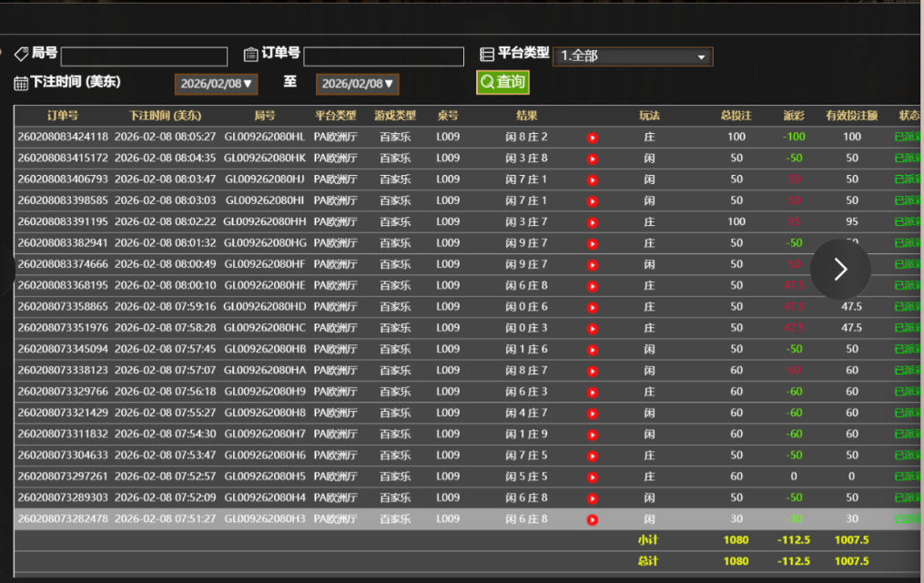Click the next arrow circle button
Screen dimensions: 924x583
[x=840, y=269]
